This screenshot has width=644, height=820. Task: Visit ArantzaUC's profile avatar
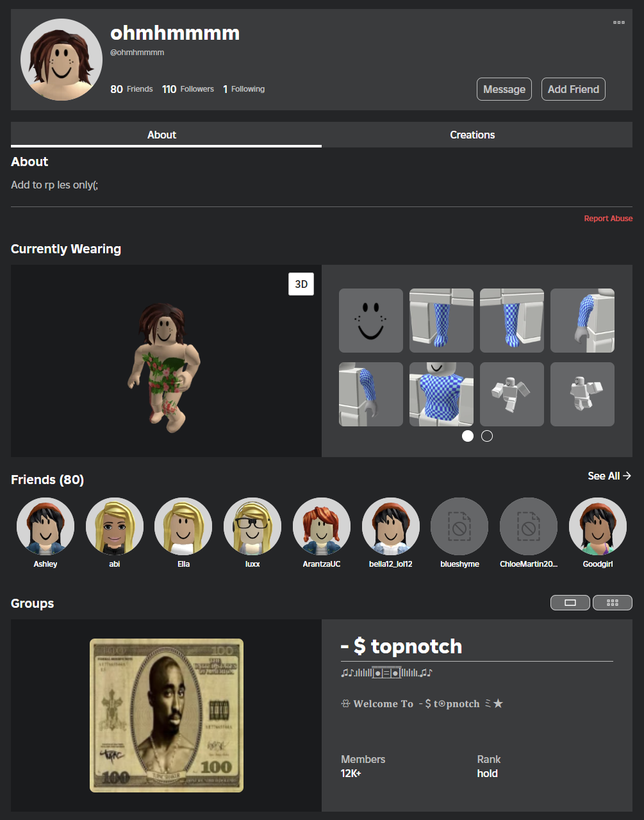[x=322, y=526]
